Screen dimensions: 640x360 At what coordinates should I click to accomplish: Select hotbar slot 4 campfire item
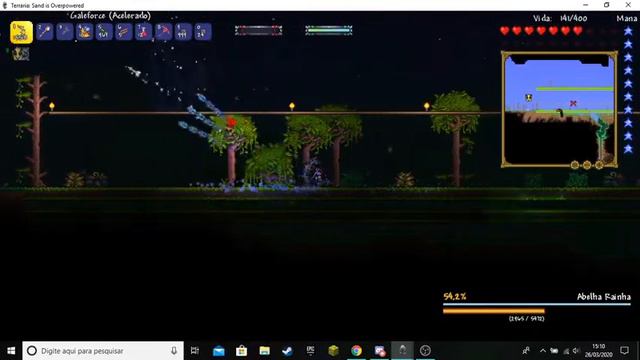click(x=84, y=32)
